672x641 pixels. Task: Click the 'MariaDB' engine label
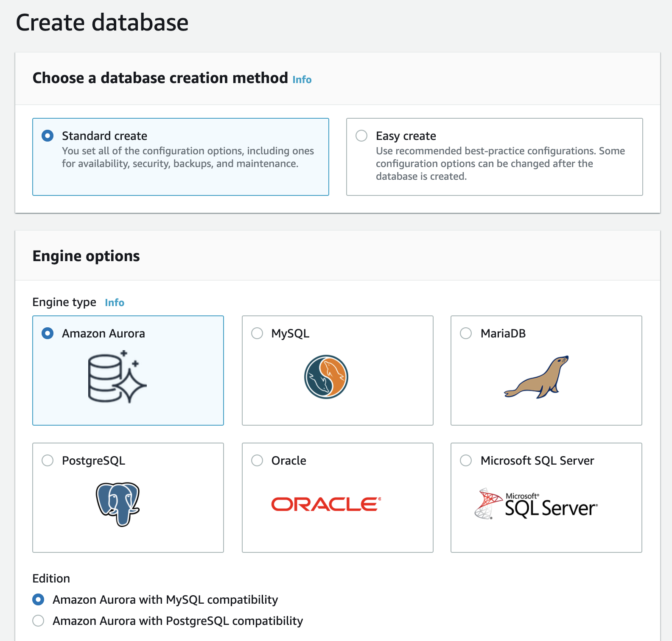(x=503, y=334)
